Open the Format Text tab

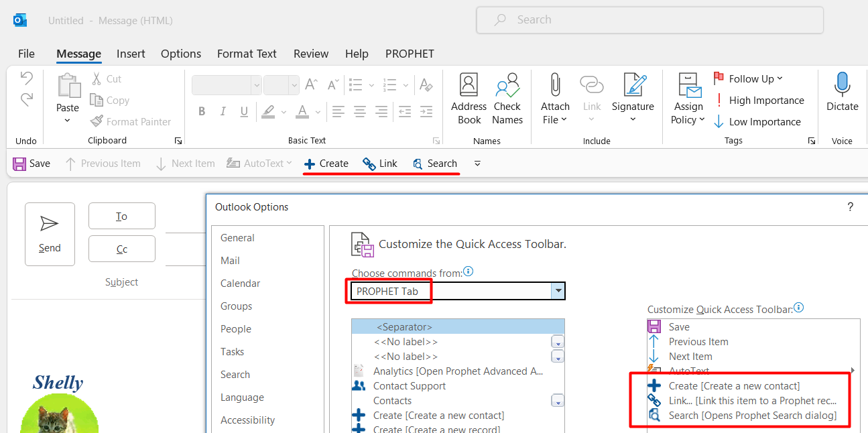coord(247,54)
